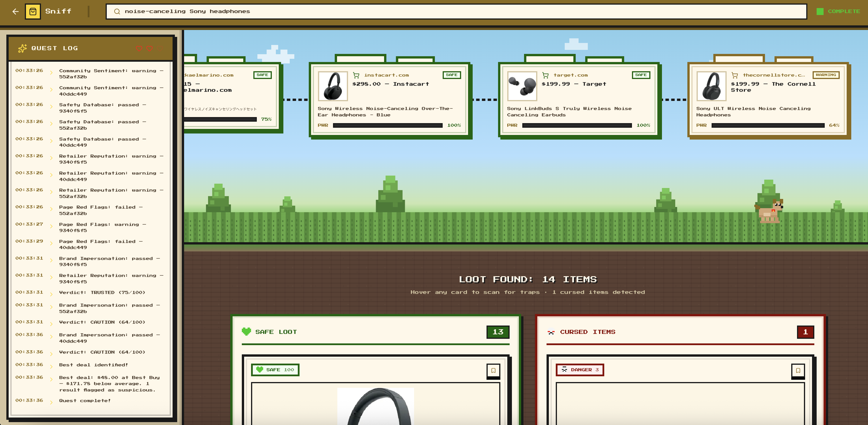The height and width of the screenshot is (425, 868).
Task: Toggle bookmark on the SAFE 100 card
Action: [x=493, y=371]
